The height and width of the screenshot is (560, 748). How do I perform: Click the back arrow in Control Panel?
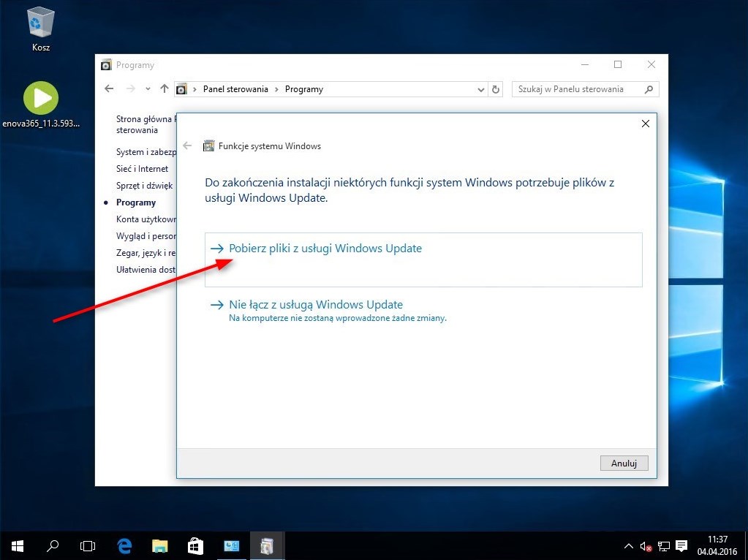tap(110, 89)
